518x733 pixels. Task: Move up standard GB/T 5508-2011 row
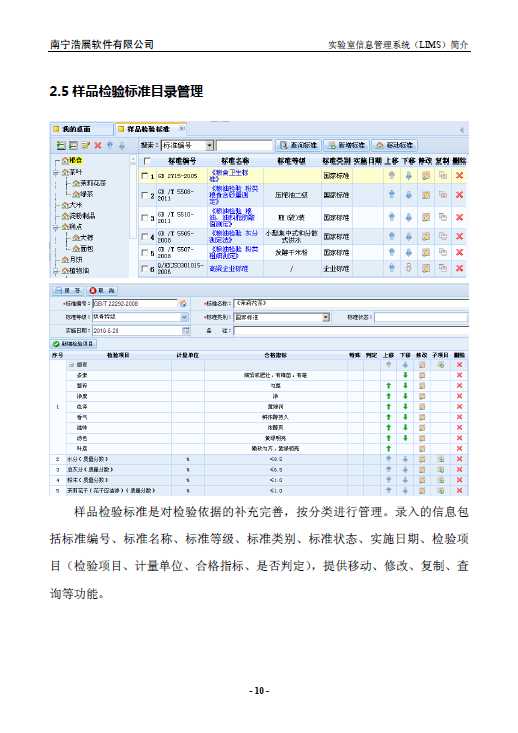click(392, 194)
